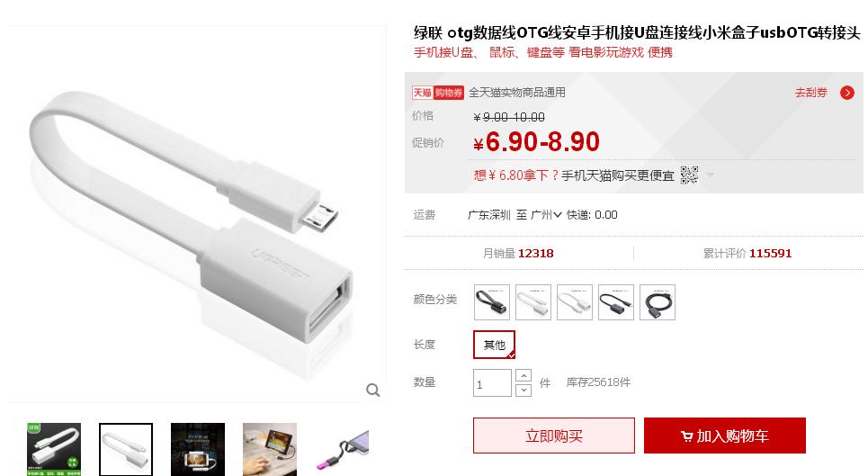
Task: Click the shopping cart icon in 加入购物车
Action: click(x=686, y=436)
